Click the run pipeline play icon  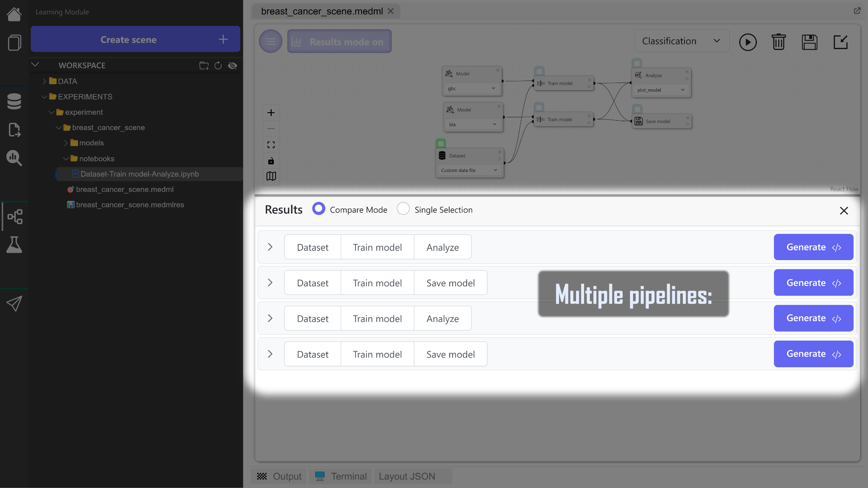(x=748, y=42)
